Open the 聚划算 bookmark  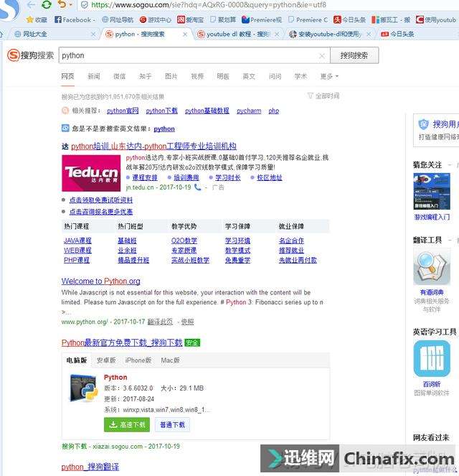point(223,19)
